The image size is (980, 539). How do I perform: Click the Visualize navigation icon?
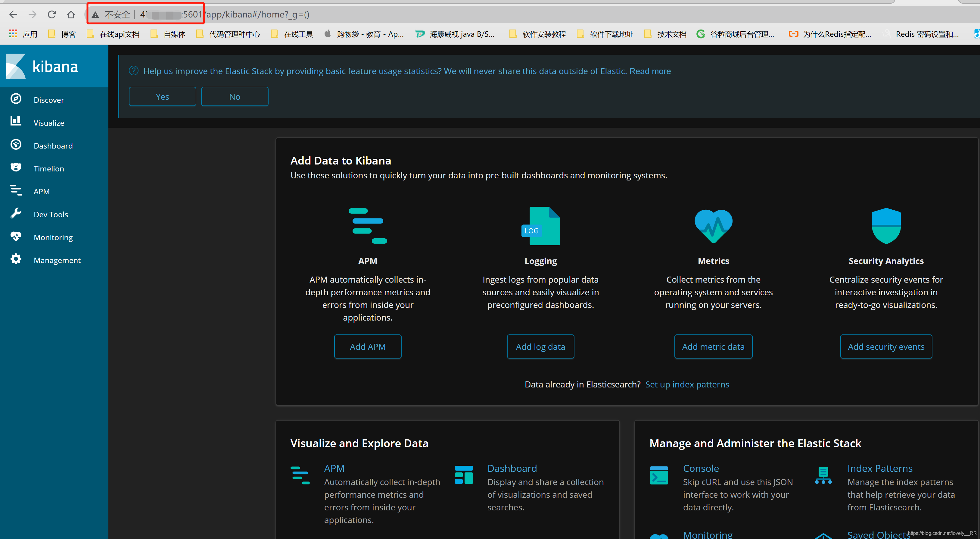(16, 122)
